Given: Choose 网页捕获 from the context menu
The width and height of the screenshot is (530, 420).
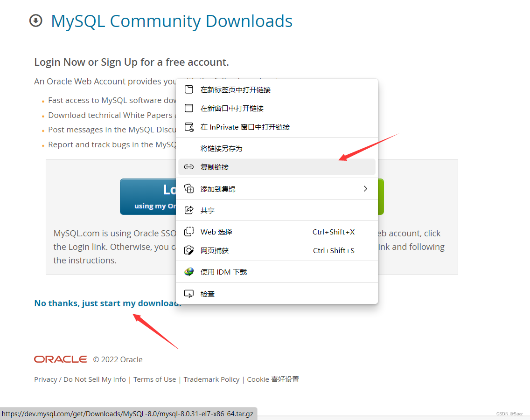Looking at the screenshot, I should coord(277,250).
